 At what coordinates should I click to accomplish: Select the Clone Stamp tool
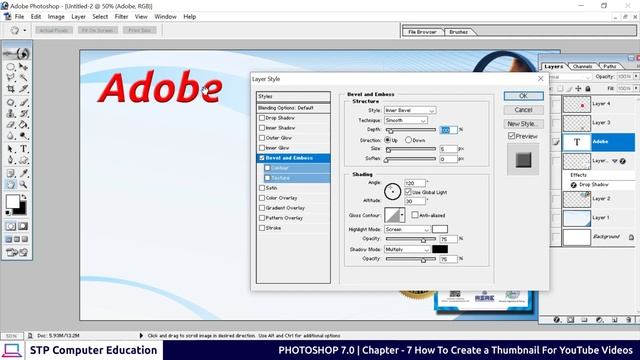click(11, 113)
